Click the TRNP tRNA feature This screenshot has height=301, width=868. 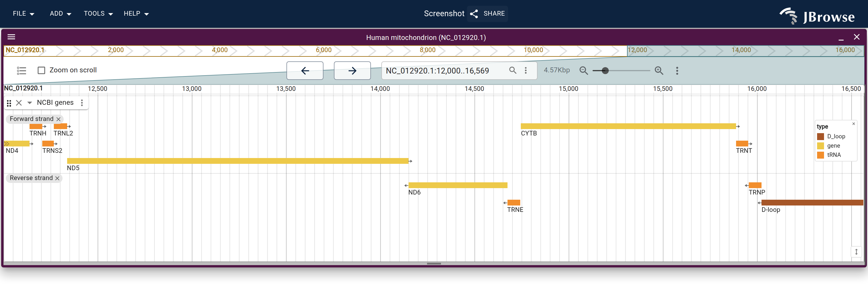pos(755,185)
